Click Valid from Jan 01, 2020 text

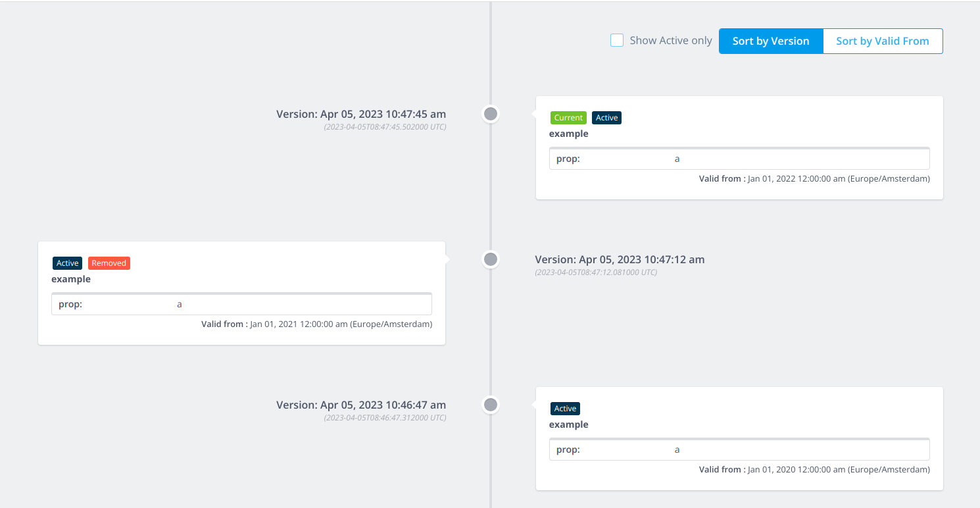pos(814,469)
